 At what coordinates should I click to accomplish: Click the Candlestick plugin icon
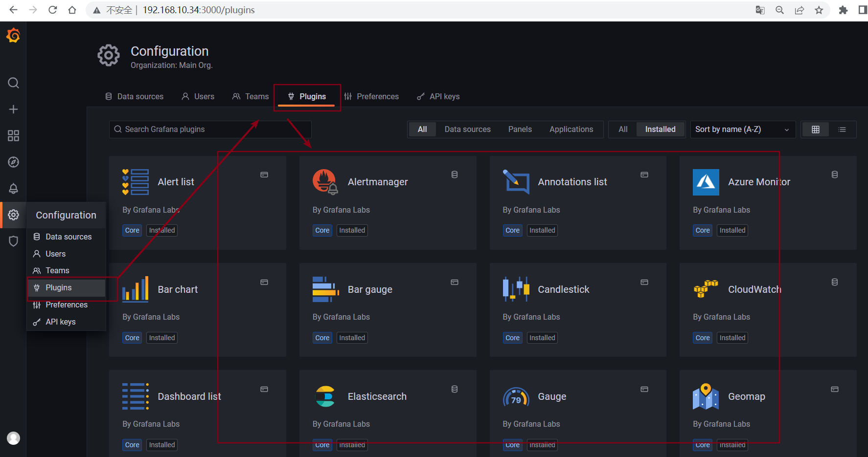click(516, 289)
